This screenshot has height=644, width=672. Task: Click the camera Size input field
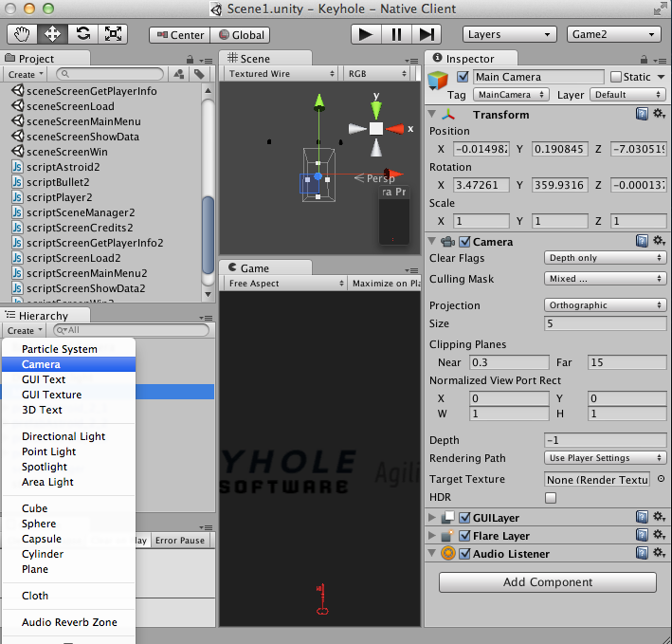[x=605, y=323]
